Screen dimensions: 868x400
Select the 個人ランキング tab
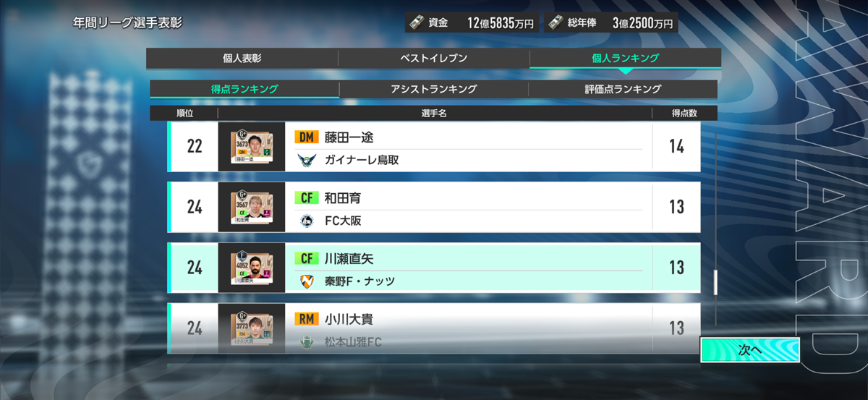coord(625,58)
